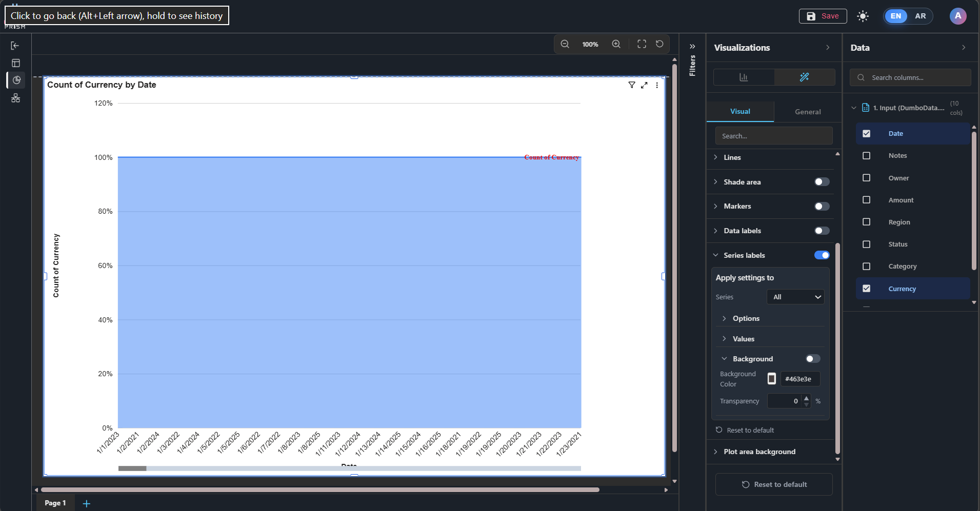Click the fit to screen icon
Image resolution: width=980 pixels, height=511 pixels.
click(x=642, y=44)
